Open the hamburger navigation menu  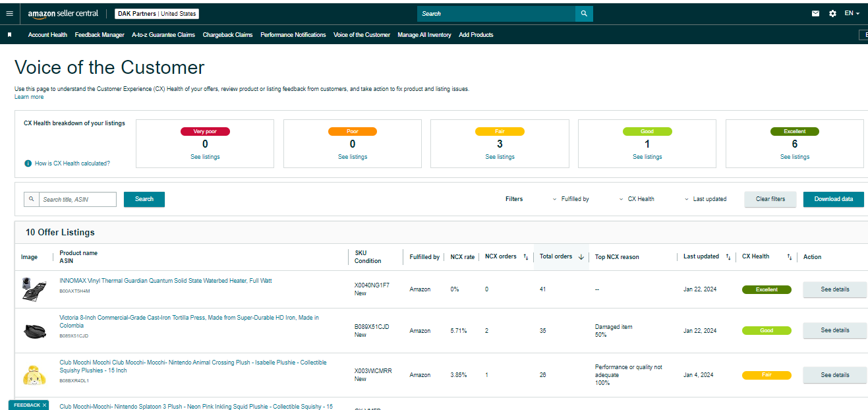(x=9, y=13)
